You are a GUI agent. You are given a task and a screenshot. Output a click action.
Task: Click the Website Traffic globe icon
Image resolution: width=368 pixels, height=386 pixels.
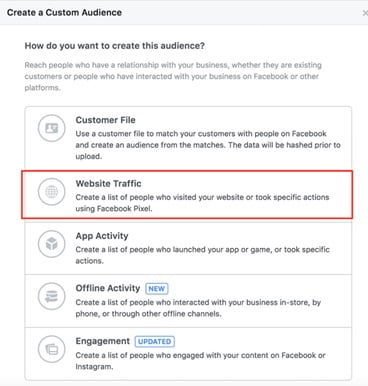[52, 192]
